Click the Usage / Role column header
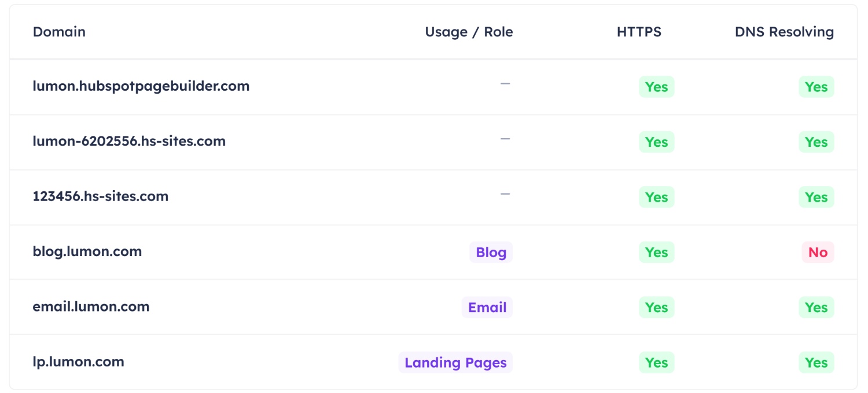This screenshot has height=393, width=868. (x=469, y=32)
